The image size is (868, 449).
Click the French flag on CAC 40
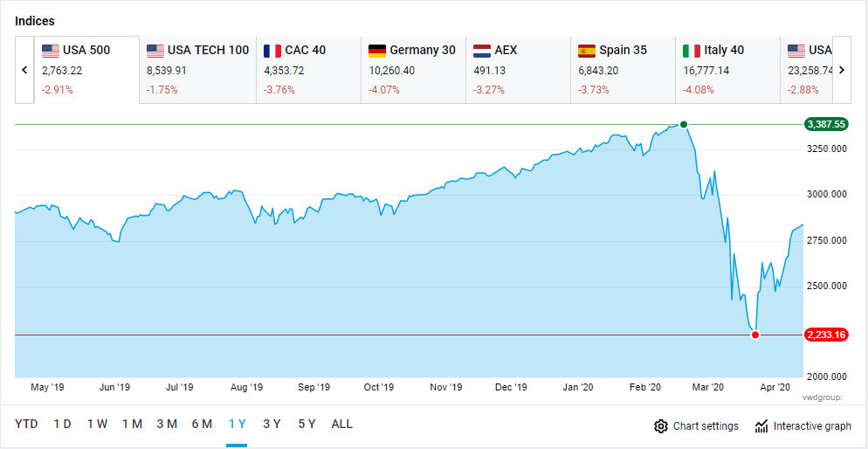(272, 50)
